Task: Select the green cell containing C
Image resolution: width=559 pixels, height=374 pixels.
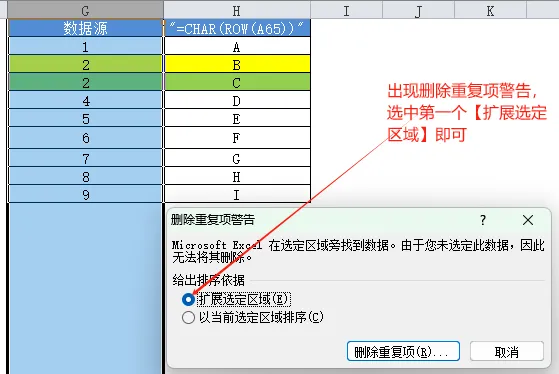Action: (x=237, y=82)
